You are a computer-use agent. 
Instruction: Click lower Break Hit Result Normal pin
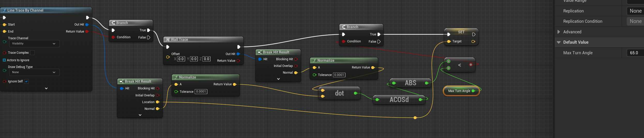coord(158,109)
